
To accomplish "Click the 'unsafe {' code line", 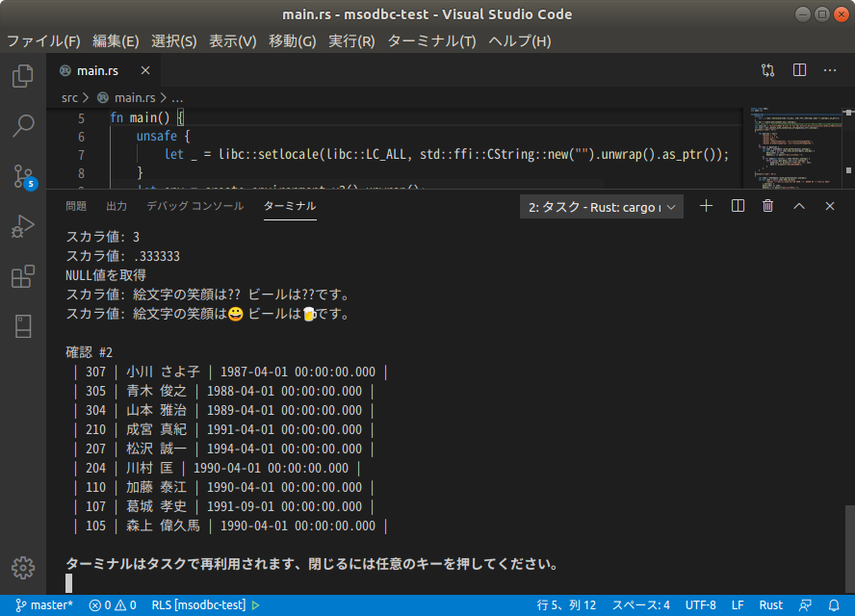I will 163,137.
